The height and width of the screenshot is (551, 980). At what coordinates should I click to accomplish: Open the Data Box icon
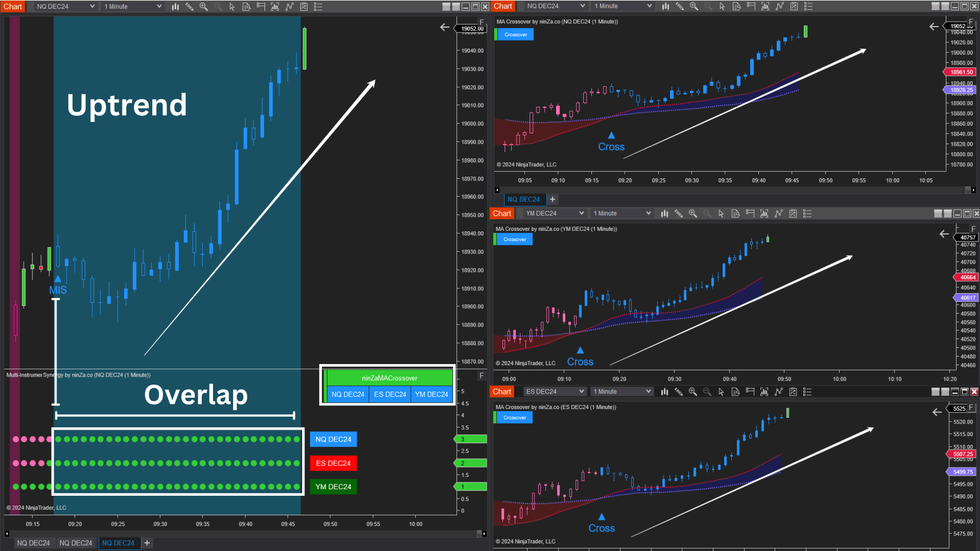[x=246, y=7]
